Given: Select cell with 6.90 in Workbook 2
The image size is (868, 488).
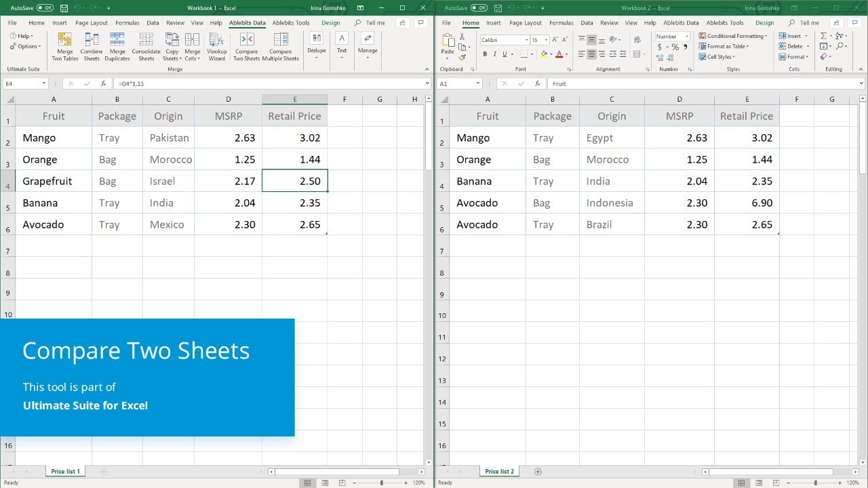Looking at the screenshot, I should coord(747,203).
